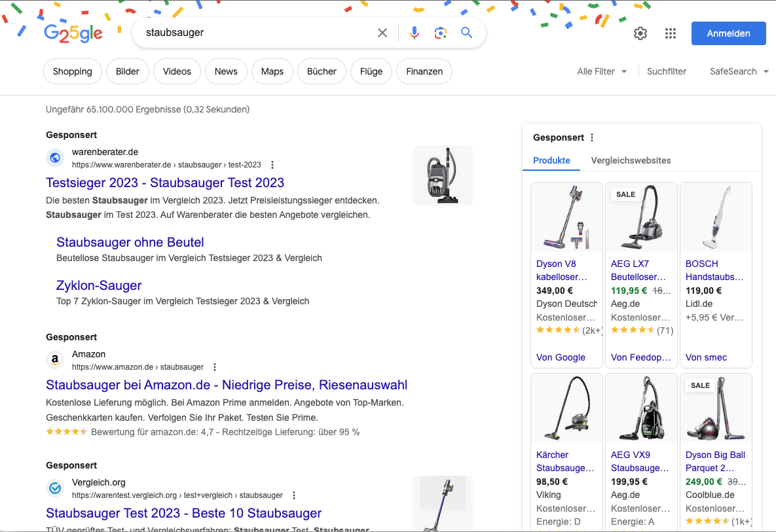Open three-dot menu beside Gesponsert panel heading
The width and height of the screenshot is (776, 532).
pyautogui.click(x=592, y=137)
